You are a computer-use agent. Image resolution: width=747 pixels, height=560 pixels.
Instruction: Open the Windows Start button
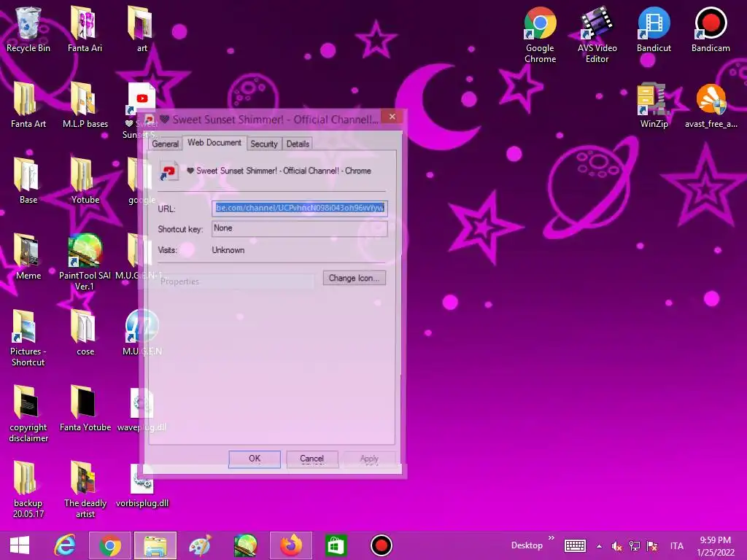pyautogui.click(x=20, y=545)
